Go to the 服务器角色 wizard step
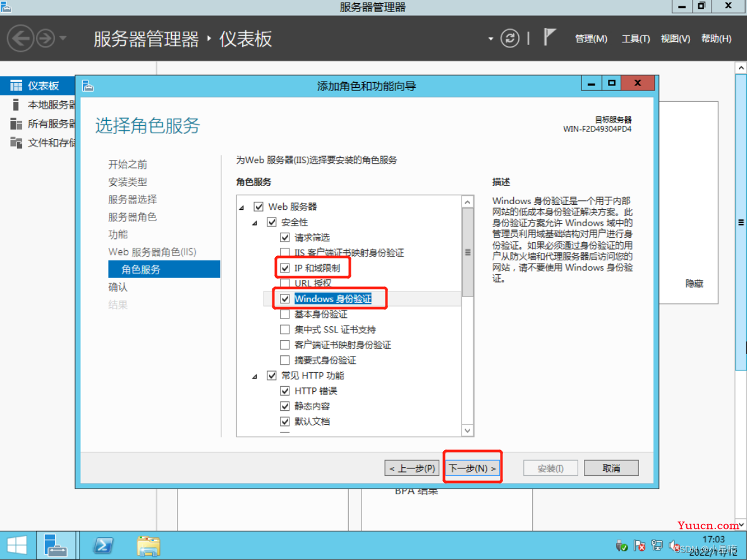 pos(133,217)
